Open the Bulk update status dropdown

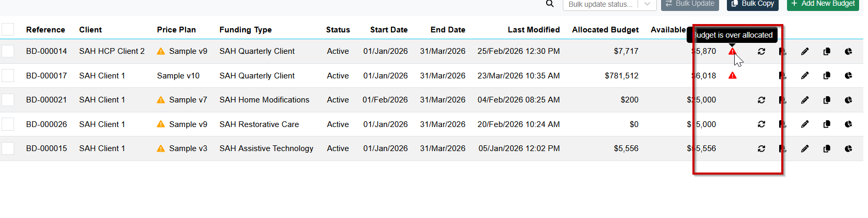click(x=609, y=4)
